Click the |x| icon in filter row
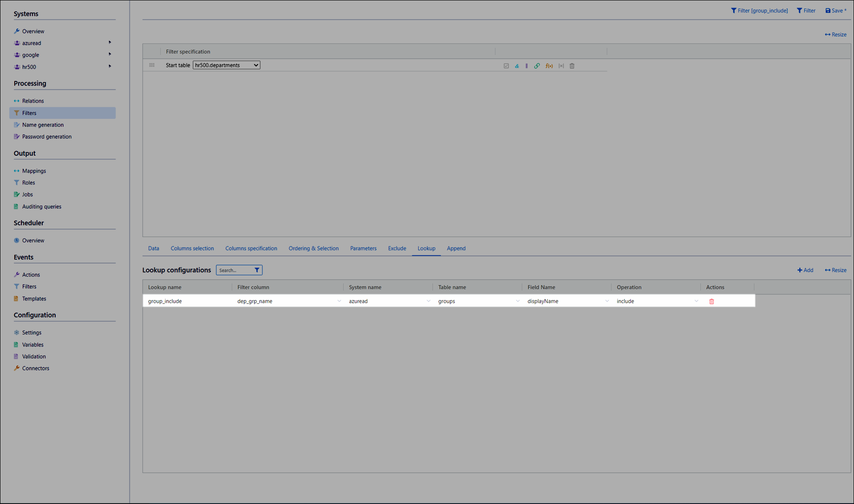The width and height of the screenshot is (854, 504). 561,66
